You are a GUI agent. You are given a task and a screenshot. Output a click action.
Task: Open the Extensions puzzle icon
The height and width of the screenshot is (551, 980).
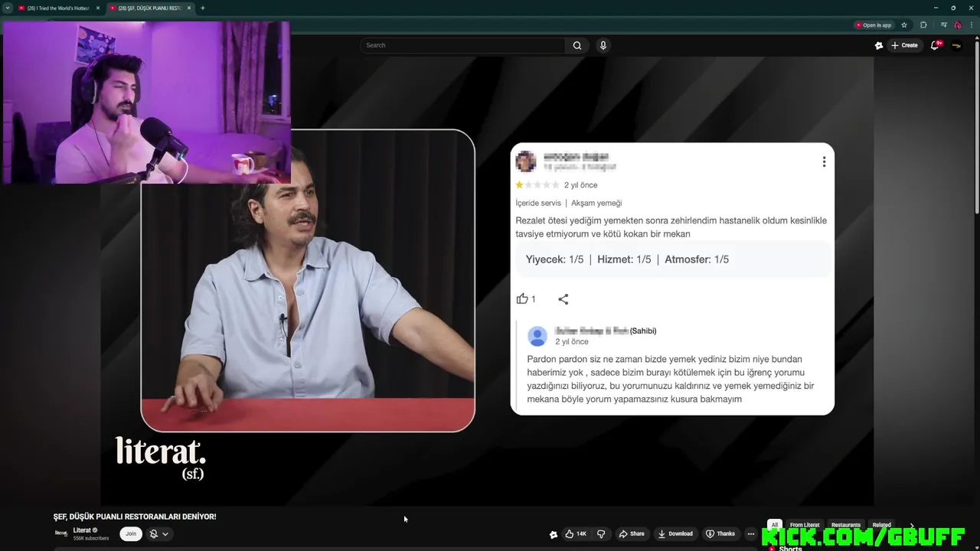[x=923, y=25]
